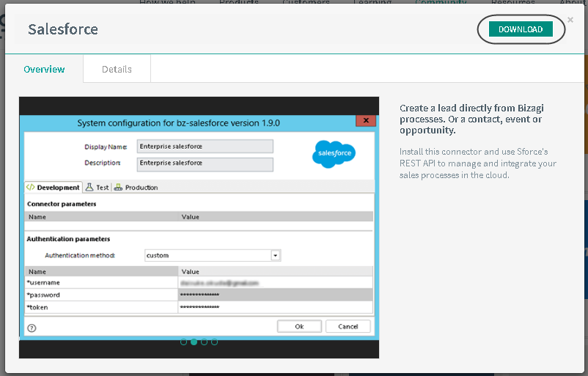Viewport: 588px width, 376px height.
Task: Click the *token value cell
Action: click(x=275, y=307)
